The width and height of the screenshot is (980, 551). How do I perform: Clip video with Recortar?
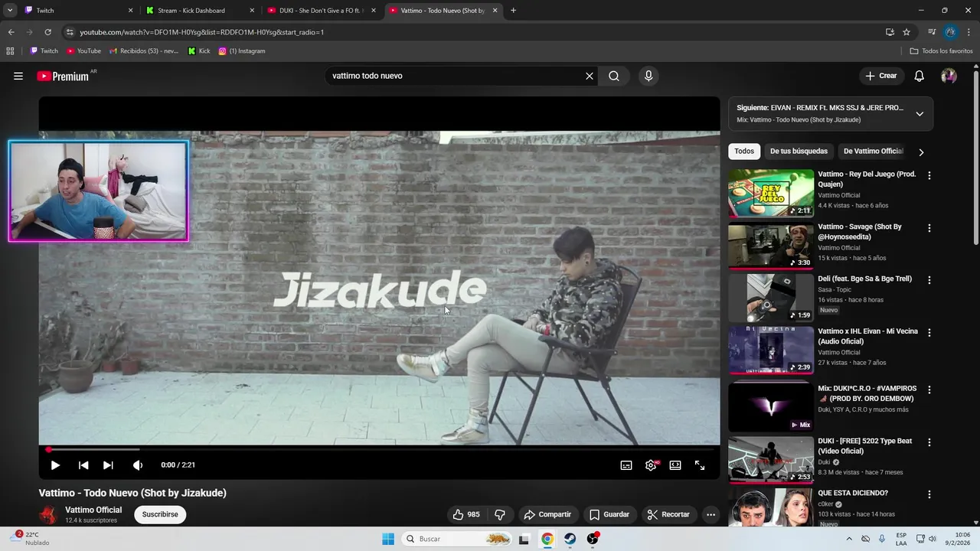click(668, 514)
